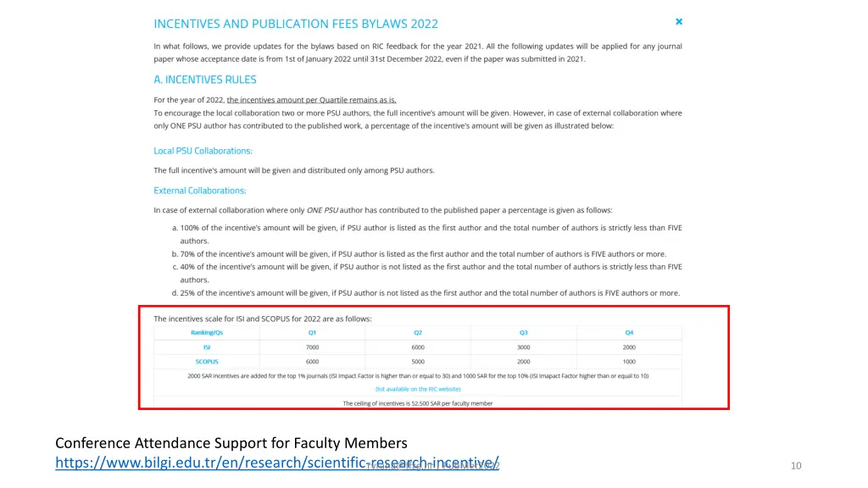Click the 'Conference Attendance Support for Faculty Members' caption
The width and height of the screenshot is (868, 488).
tap(231, 443)
